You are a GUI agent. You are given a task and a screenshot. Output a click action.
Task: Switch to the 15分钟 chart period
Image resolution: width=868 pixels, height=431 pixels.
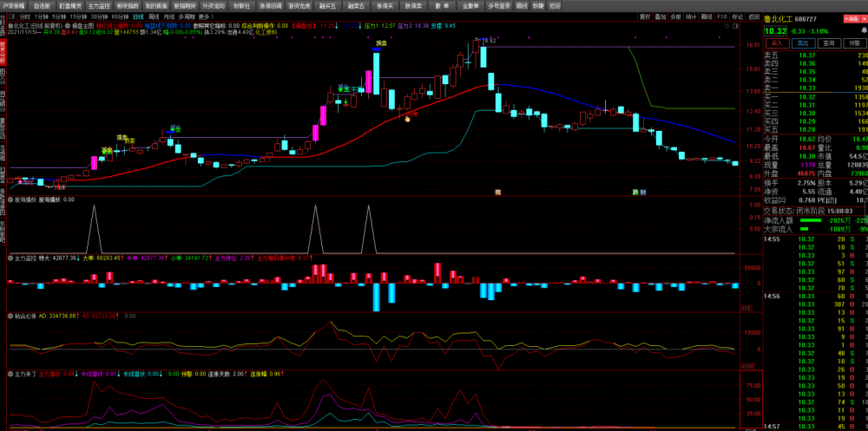(x=79, y=16)
